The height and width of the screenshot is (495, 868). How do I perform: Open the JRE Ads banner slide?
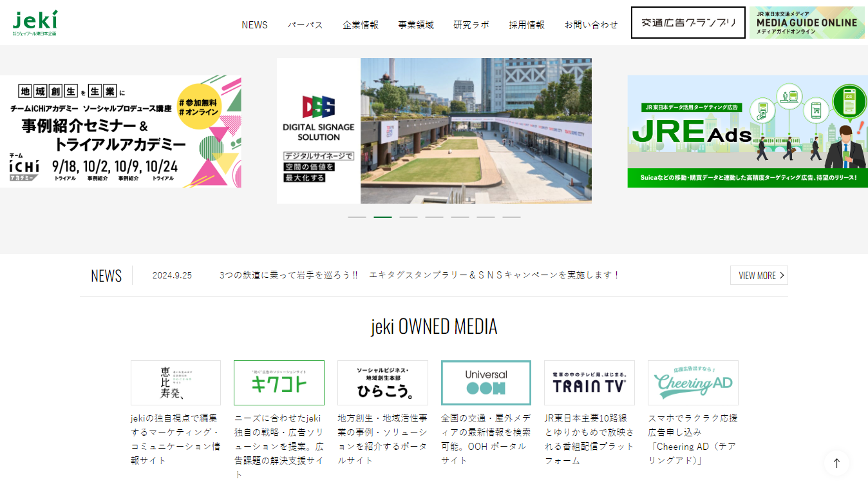tap(748, 131)
